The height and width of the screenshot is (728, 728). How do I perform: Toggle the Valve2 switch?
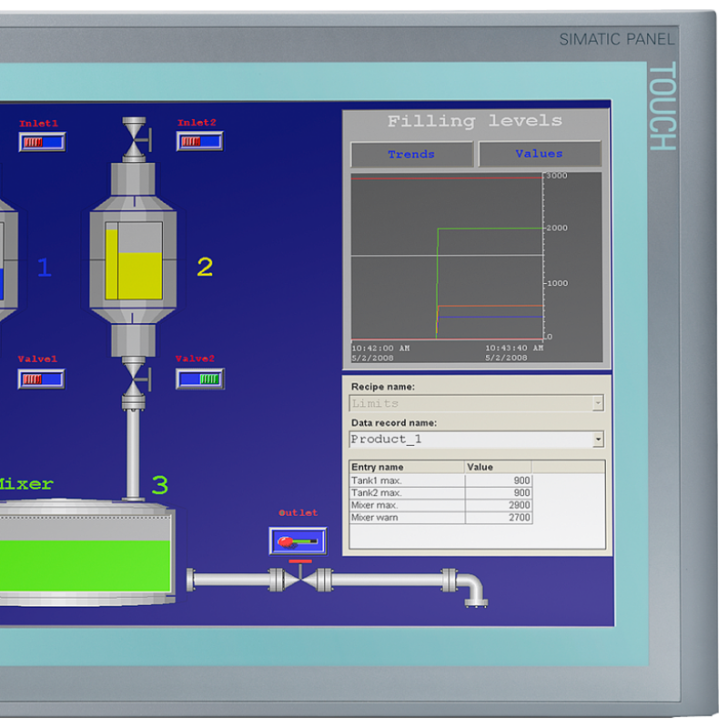pyautogui.click(x=199, y=379)
